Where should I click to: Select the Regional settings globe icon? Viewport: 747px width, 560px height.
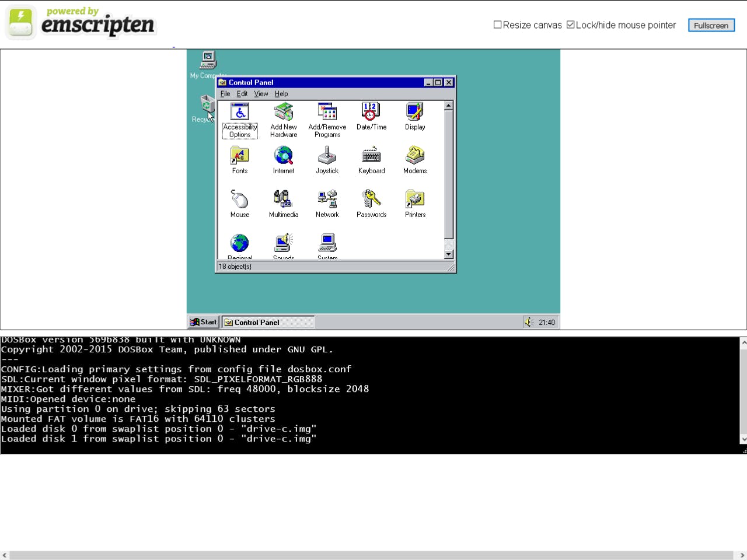click(x=240, y=243)
